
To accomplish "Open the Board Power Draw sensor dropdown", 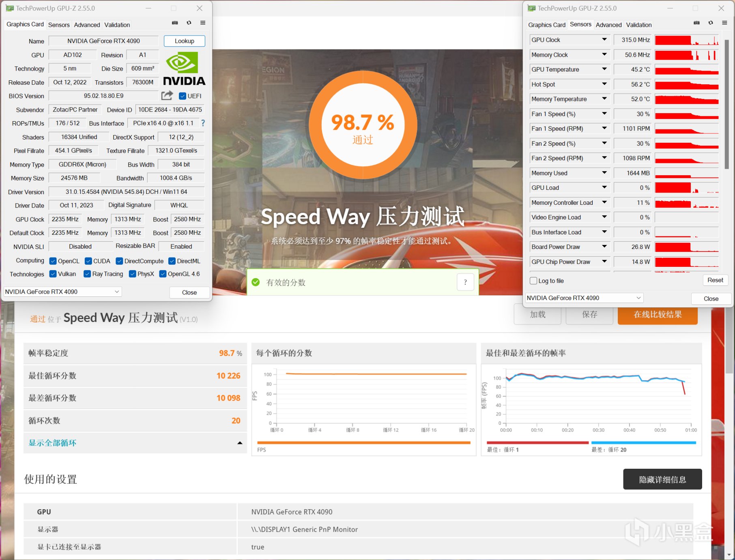I will [x=604, y=247].
